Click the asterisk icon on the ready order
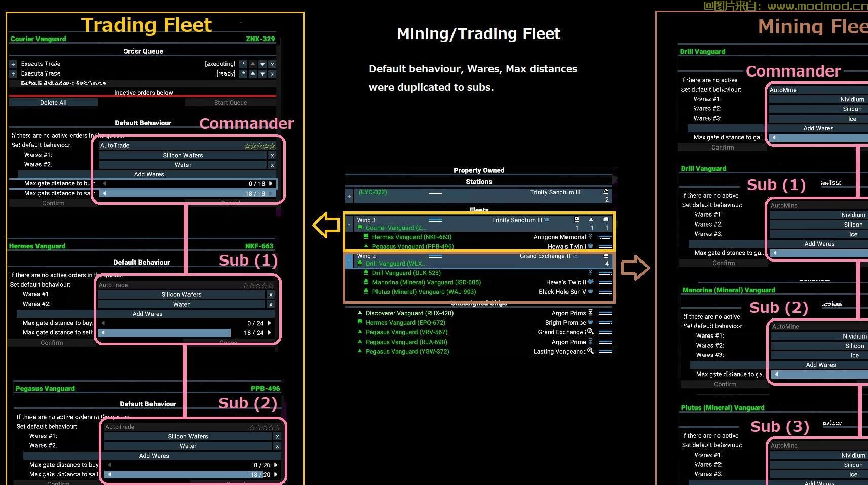This screenshot has width=868, height=485. 243,74
